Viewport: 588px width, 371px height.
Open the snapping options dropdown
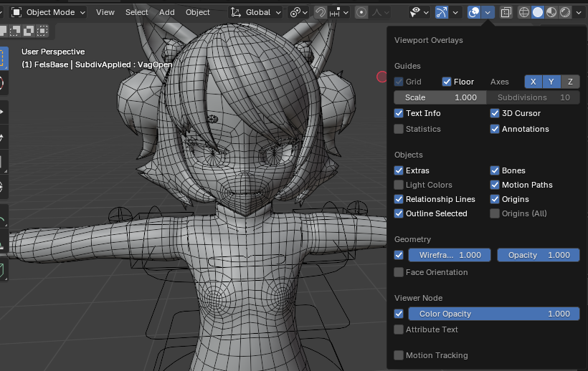tap(339, 12)
